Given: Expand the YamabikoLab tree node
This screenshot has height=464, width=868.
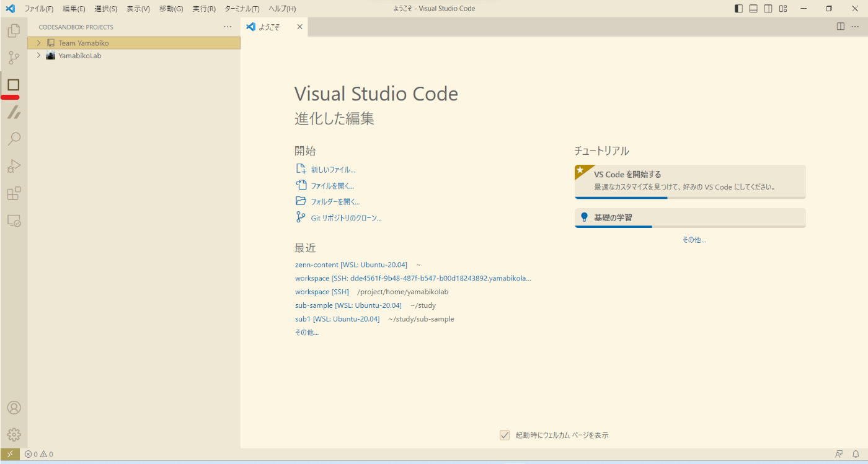Looking at the screenshot, I should [x=38, y=56].
